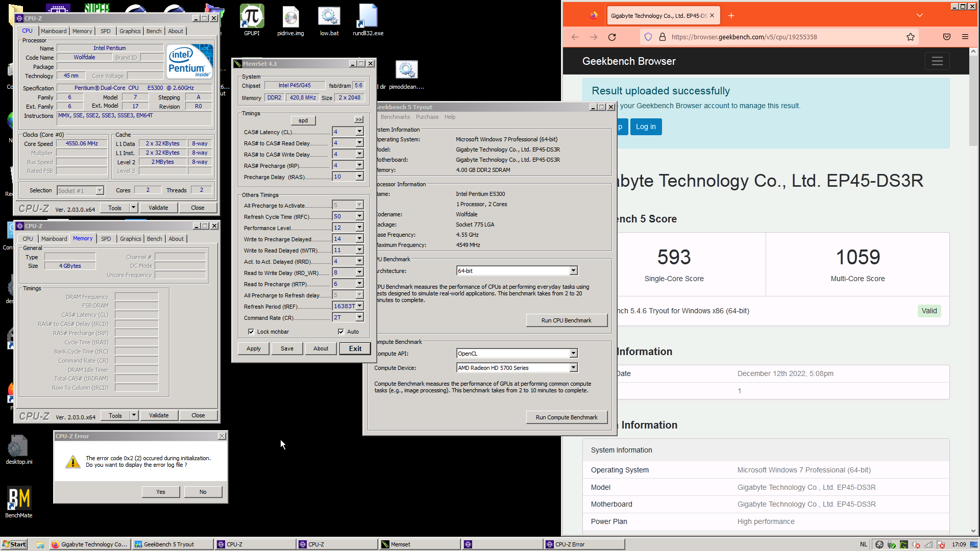Open the rundll32.exe shortcut icon
Screen dimensions: 980x551
coord(368,19)
